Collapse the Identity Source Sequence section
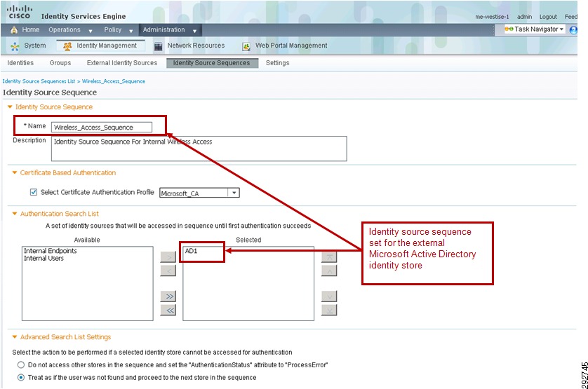 coord(10,107)
